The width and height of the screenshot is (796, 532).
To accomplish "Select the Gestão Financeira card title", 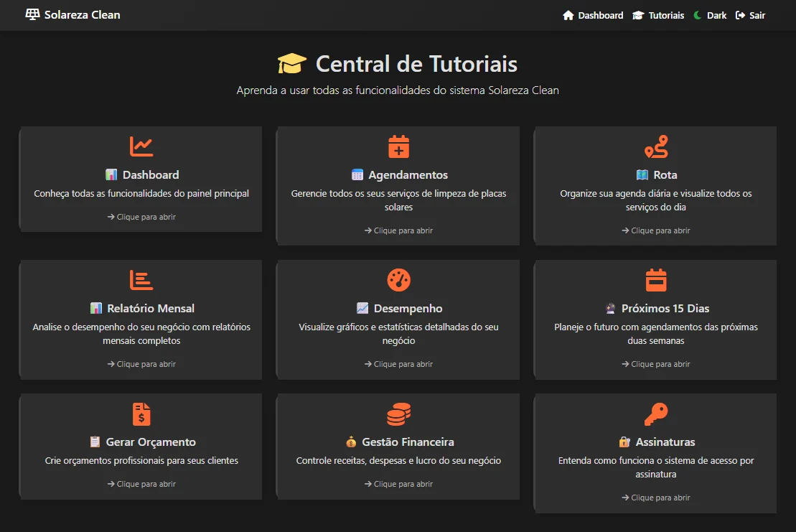I will tap(408, 442).
